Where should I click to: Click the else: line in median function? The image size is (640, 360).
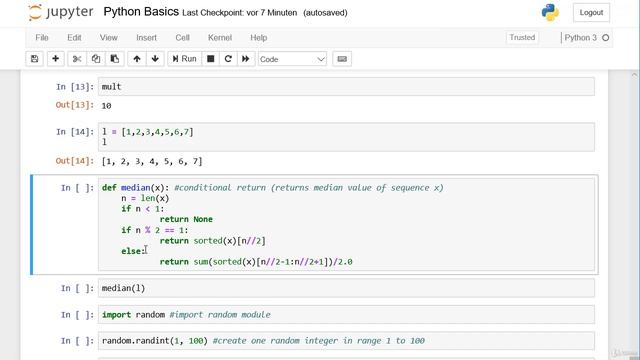coord(133,251)
